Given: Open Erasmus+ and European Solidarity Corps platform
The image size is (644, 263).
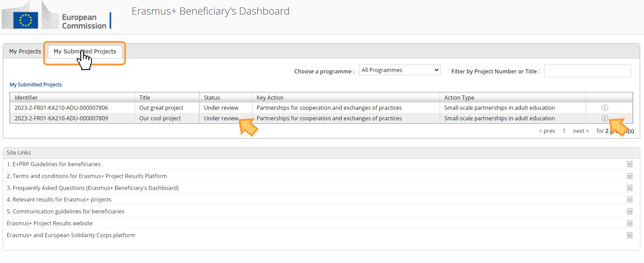Looking at the screenshot, I should pyautogui.click(x=71, y=235).
